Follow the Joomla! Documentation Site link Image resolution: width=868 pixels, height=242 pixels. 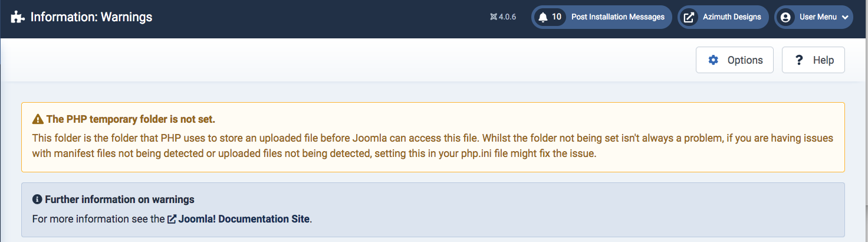click(244, 219)
